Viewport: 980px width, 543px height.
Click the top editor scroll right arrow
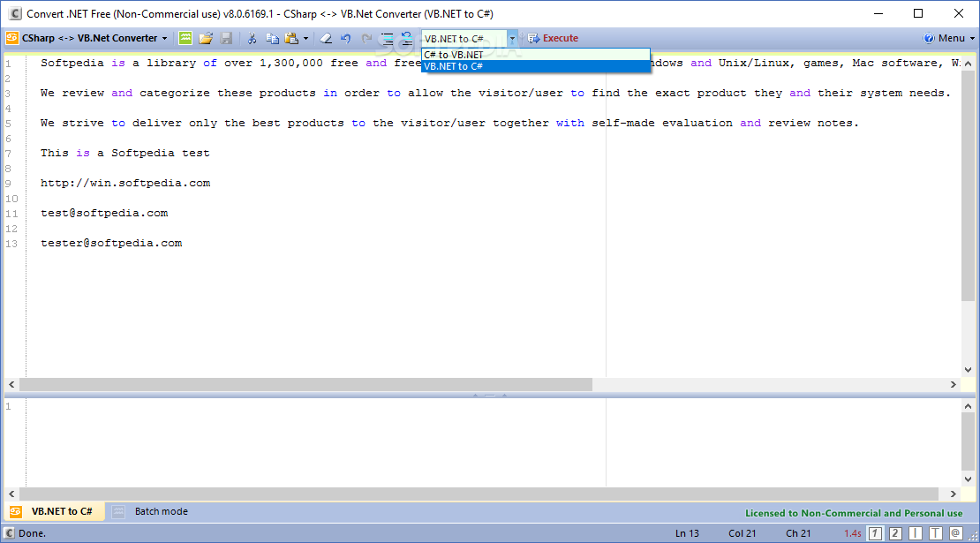(954, 384)
